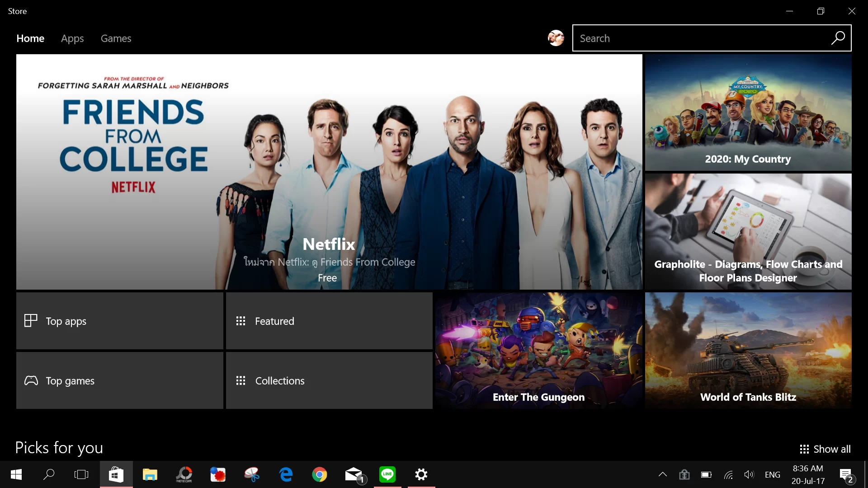Switch to the Games tab
Screen dimensions: 868x488
point(116,38)
